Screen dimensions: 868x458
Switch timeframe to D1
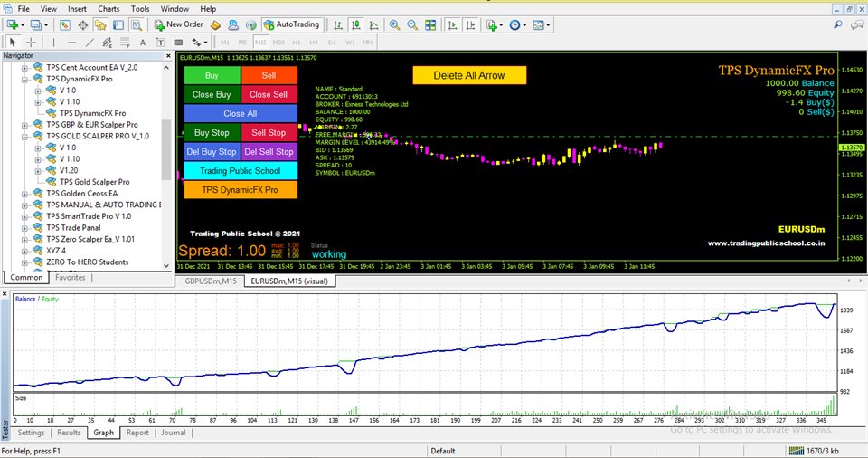pyautogui.click(x=332, y=43)
